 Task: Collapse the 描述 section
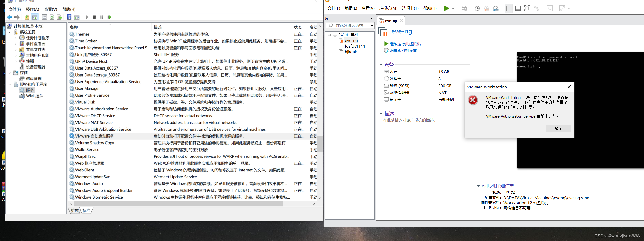pyautogui.click(x=381, y=114)
